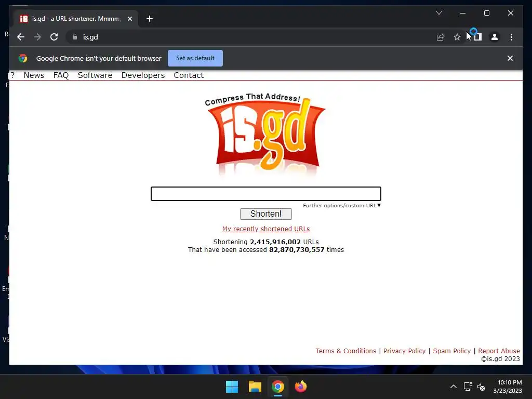Click the Set as default button

(195, 58)
